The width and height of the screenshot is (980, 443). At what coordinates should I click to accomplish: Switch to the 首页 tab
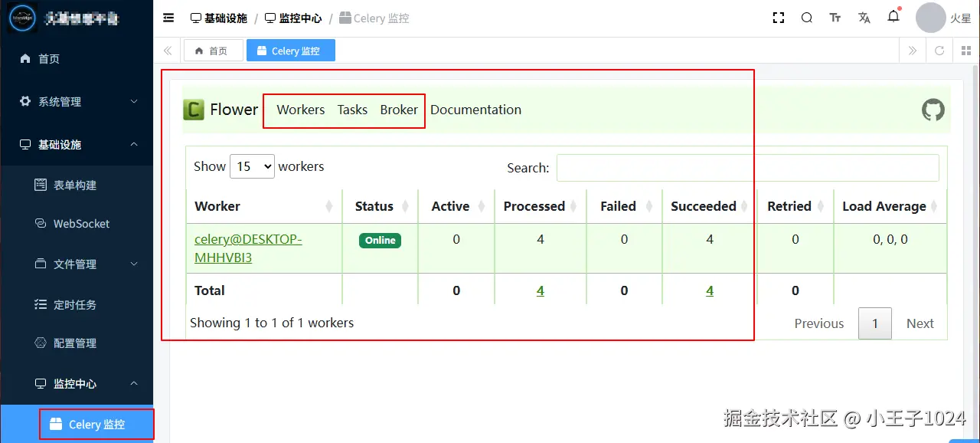(213, 51)
